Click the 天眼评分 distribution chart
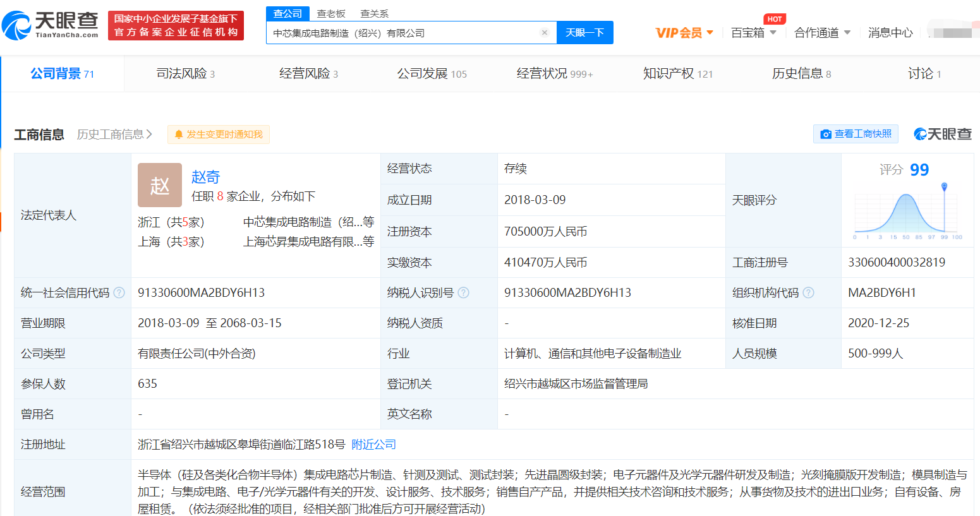 908,212
